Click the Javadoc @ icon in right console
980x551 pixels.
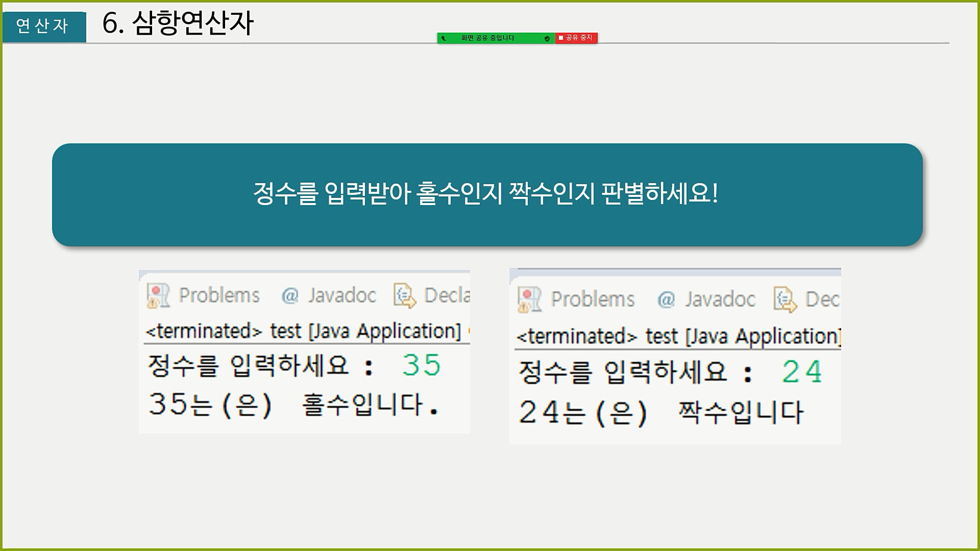(666, 299)
